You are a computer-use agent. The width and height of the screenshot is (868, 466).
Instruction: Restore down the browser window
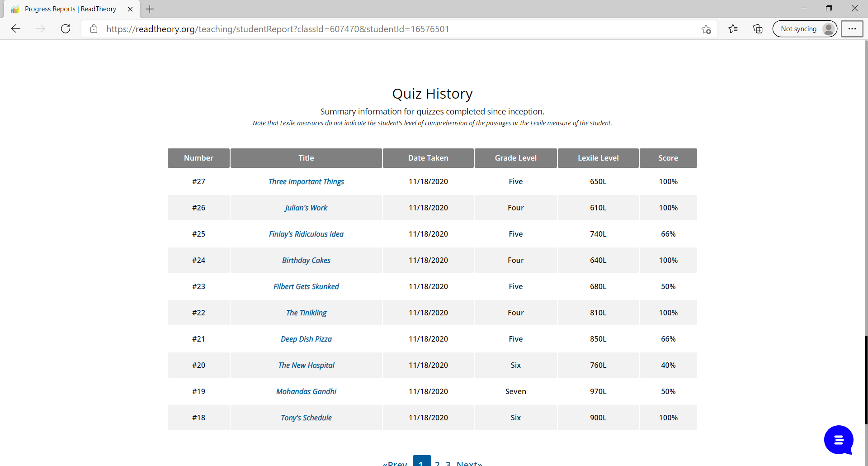click(829, 9)
